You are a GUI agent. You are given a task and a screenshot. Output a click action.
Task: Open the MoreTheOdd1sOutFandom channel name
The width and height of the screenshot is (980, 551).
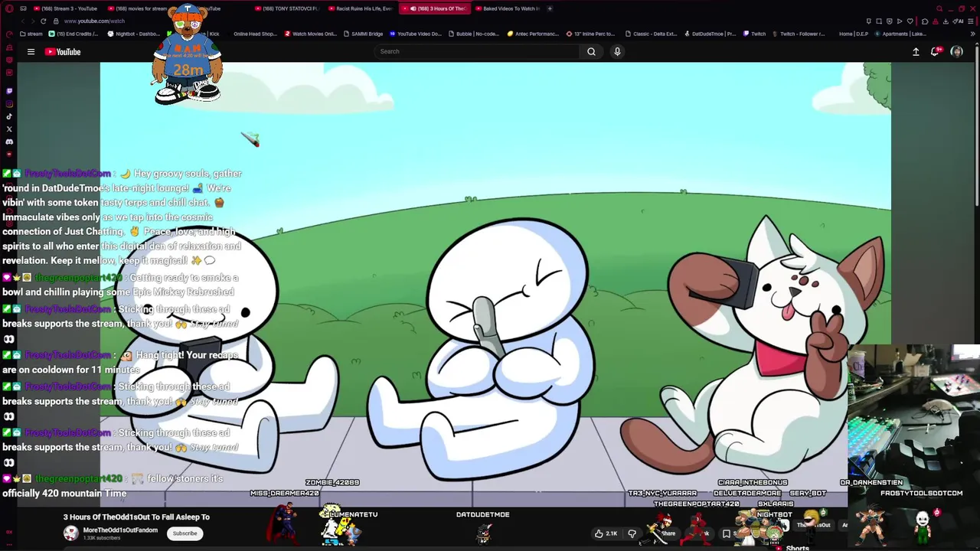(120, 530)
